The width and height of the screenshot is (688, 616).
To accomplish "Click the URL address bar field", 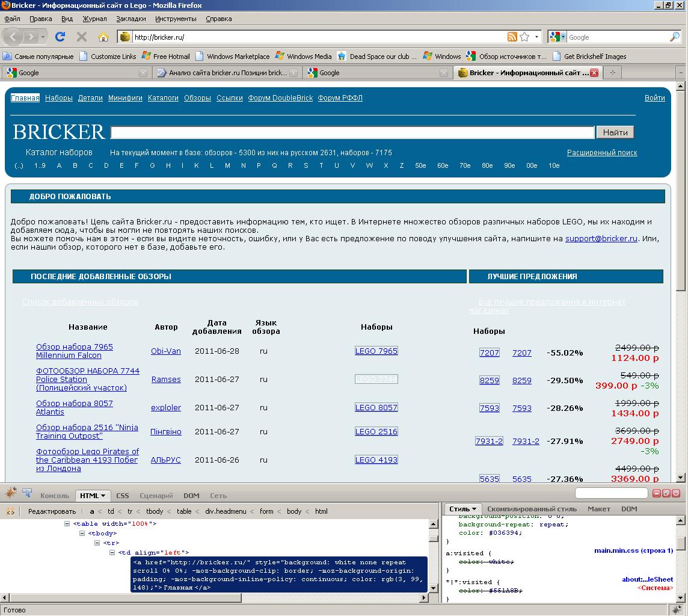I will click(x=319, y=37).
